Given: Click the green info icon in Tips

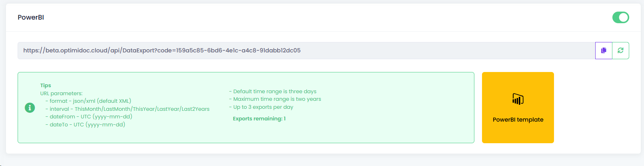Looking at the screenshot, I should coord(30,108).
